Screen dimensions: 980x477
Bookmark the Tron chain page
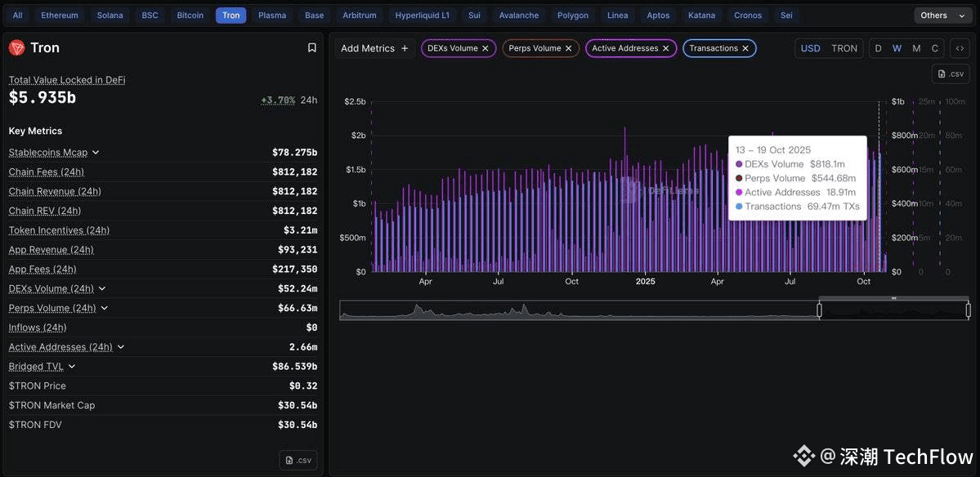tap(311, 48)
